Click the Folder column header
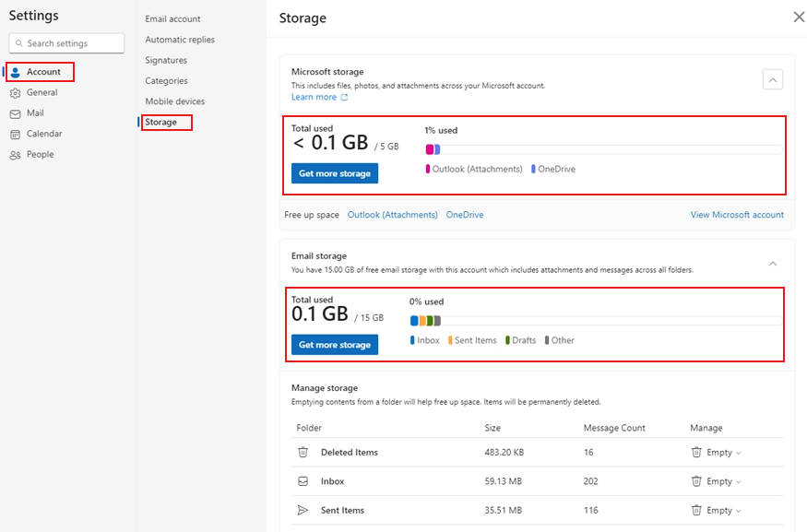The width and height of the screenshot is (807, 532). 309,428
